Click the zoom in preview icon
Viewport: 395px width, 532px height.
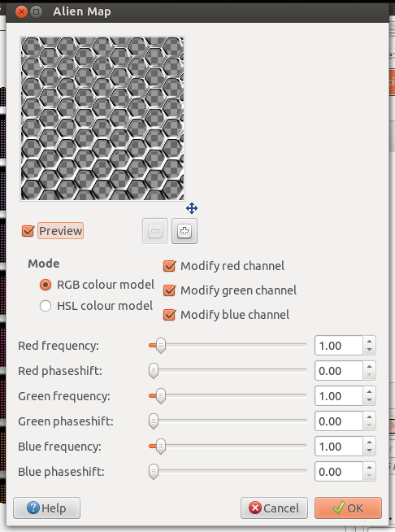click(184, 231)
